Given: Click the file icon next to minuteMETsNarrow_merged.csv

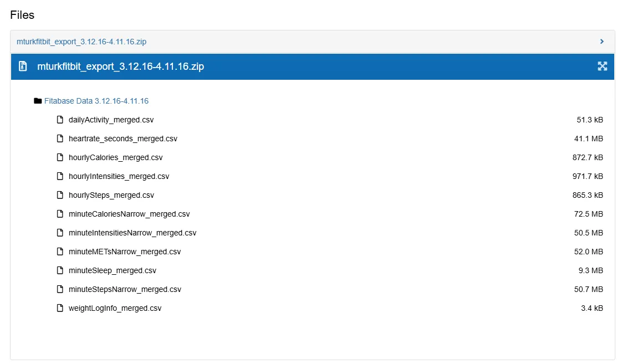Looking at the screenshot, I should point(60,252).
